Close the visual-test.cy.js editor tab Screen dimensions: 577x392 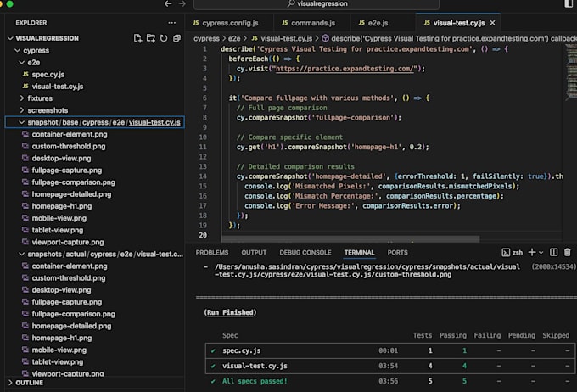click(x=493, y=23)
